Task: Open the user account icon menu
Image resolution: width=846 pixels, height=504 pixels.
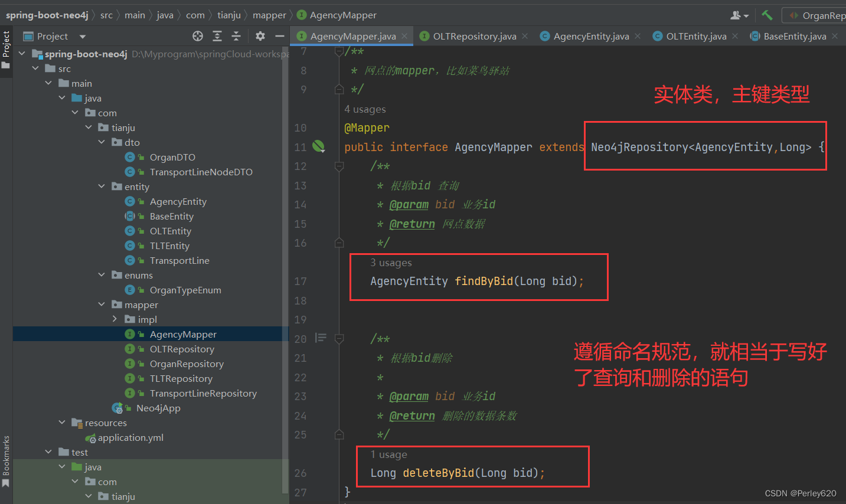Action: click(739, 15)
